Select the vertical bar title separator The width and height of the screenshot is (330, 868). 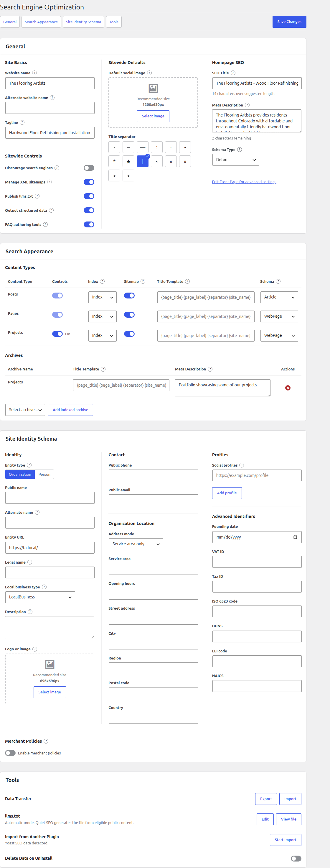tap(142, 161)
